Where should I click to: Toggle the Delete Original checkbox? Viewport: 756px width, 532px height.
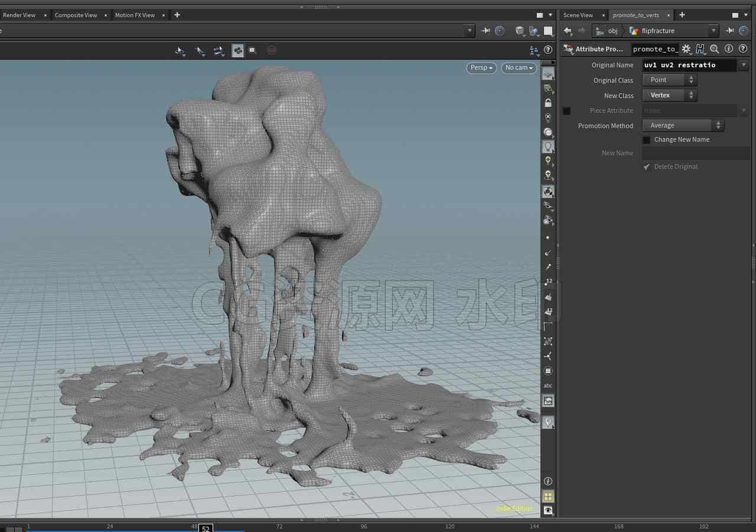click(x=646, y=167)
